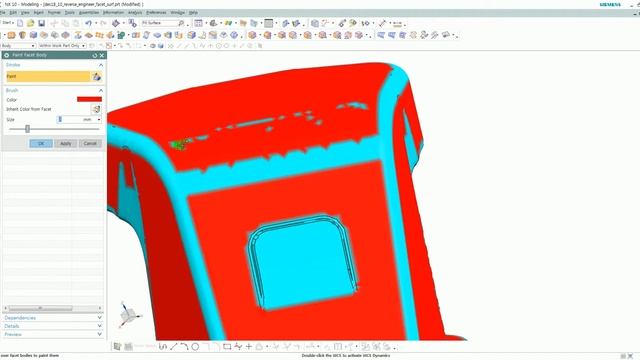Open the Tools menu
Viewport: 640px width, 360px height.
click(x=70, y=13)
